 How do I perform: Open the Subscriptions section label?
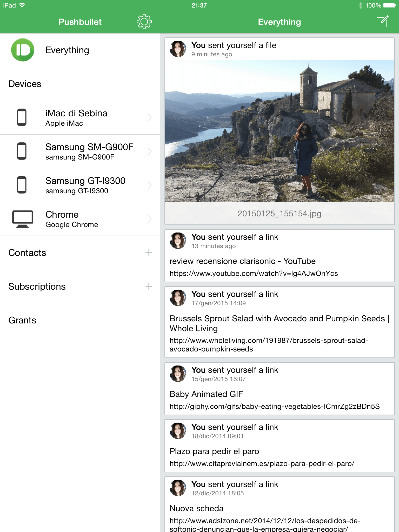click(x=37, y=287)
